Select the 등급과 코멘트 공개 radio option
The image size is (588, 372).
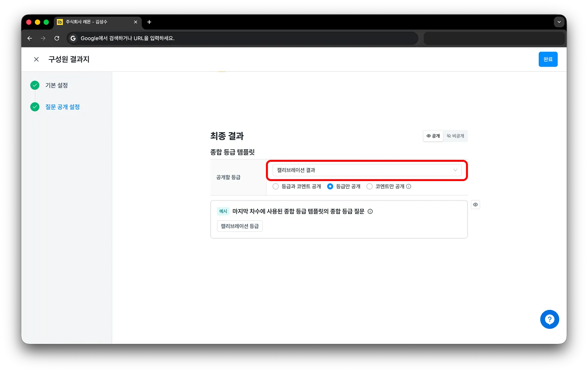(276, 186)
